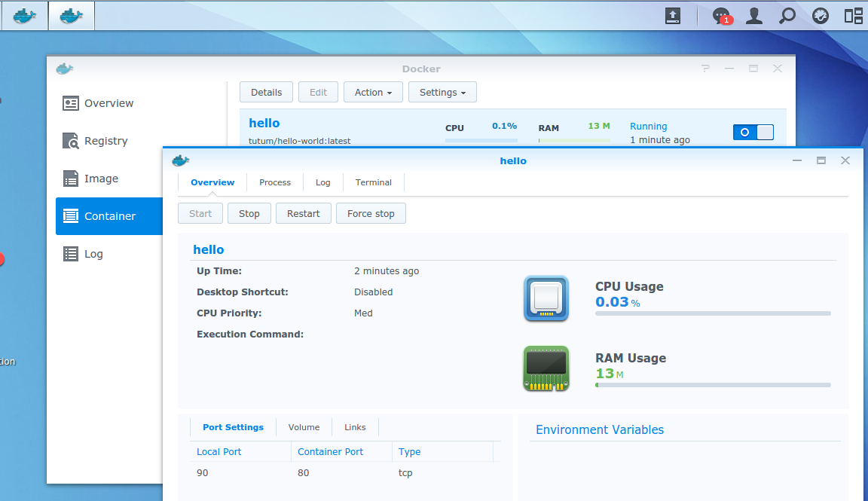Screen dimensions: 868x501
Task: Select the hello container name in list
Action: click(x=264, y=124)
